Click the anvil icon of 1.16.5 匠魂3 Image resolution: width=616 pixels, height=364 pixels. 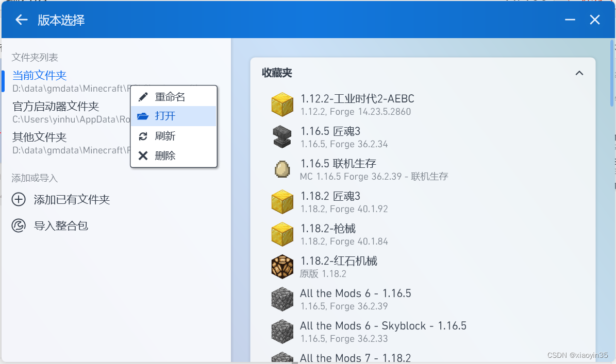coord(282,137)
